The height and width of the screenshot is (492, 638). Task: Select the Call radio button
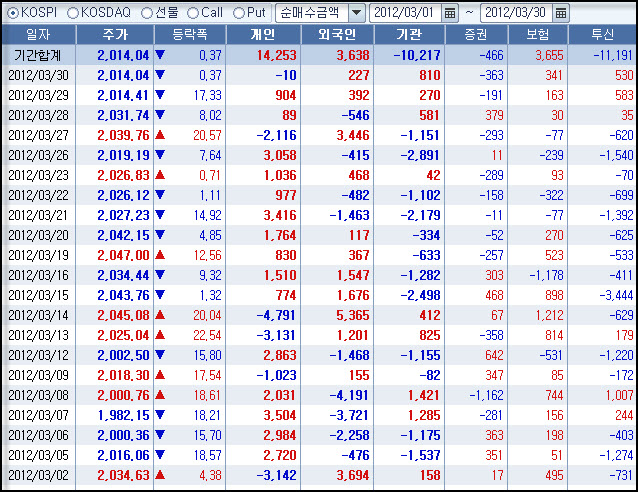point(192,13)
